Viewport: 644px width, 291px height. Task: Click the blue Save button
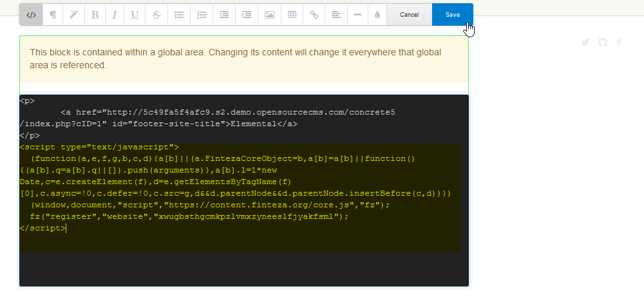[x=452, y=14]
